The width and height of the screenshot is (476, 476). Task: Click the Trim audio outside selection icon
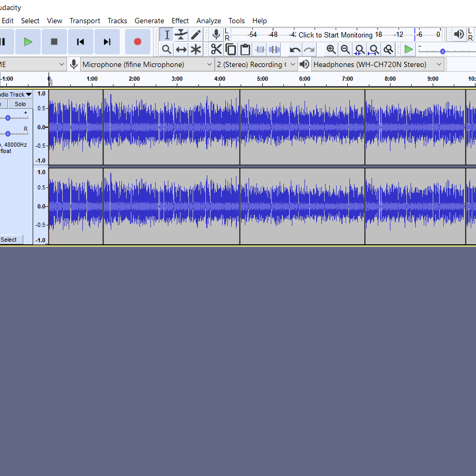[260, 50]
